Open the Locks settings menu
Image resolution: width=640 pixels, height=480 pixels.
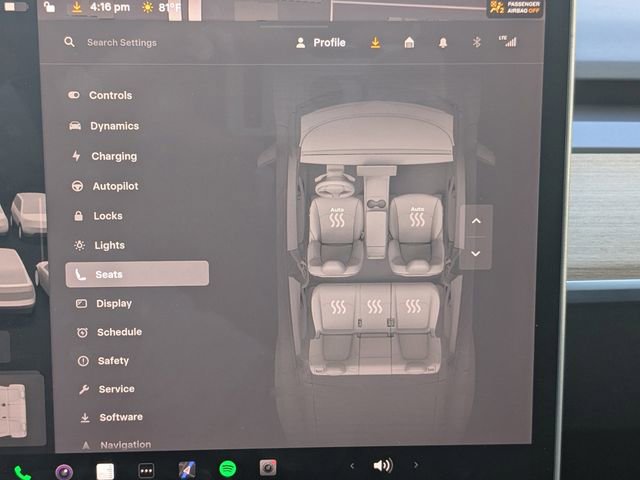pyautogui.click(x=98, y=216)
